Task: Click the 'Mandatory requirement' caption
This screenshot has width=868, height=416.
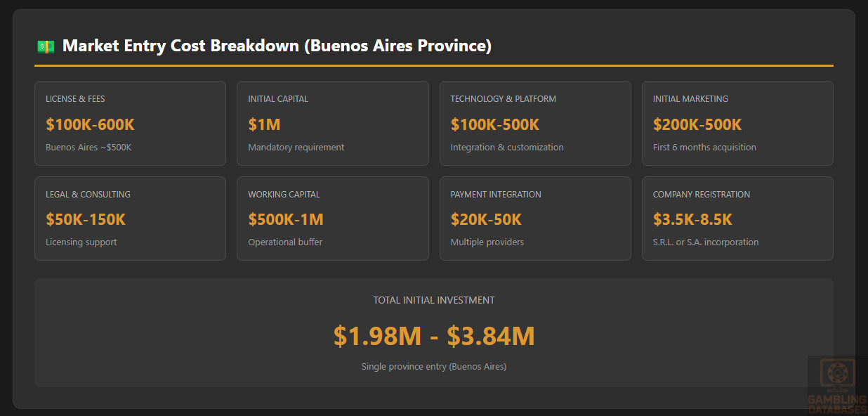Action: click(296, 148)
